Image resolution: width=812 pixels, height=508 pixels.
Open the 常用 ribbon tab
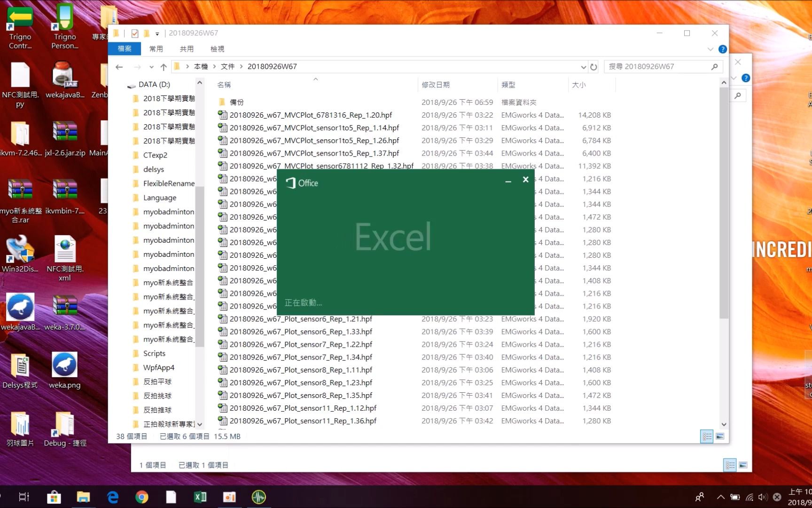(x=156, y=49)
